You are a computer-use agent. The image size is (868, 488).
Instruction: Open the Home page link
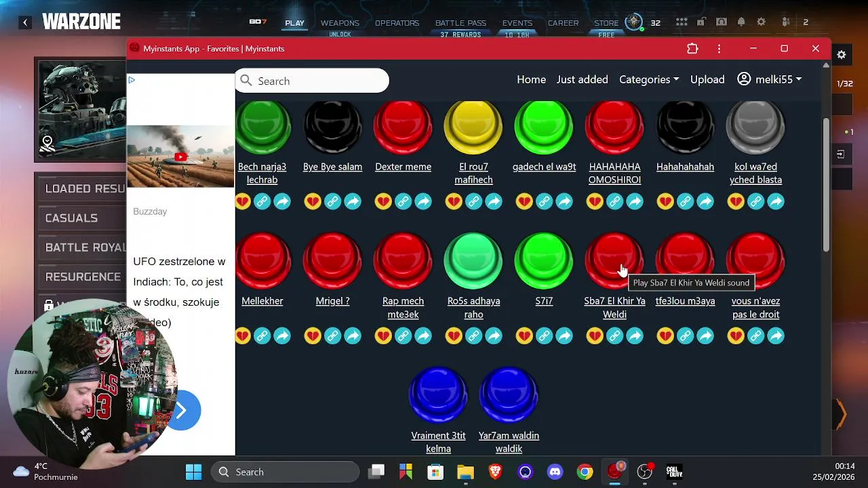click(531, 79)
